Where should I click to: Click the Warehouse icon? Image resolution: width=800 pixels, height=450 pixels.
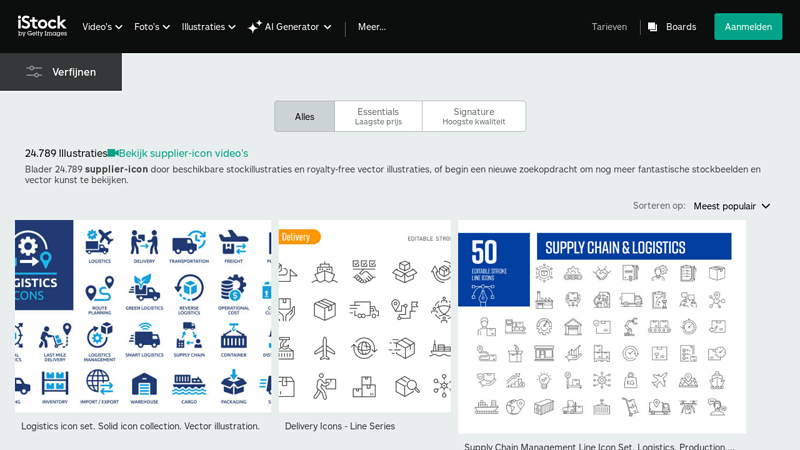click(144, 384)
